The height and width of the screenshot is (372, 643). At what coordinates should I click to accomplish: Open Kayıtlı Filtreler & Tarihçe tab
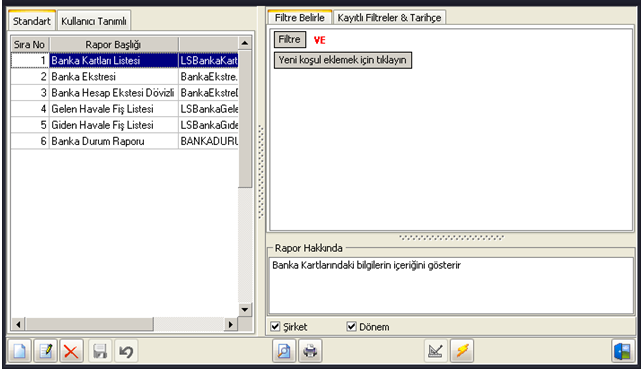pos(389,18)
